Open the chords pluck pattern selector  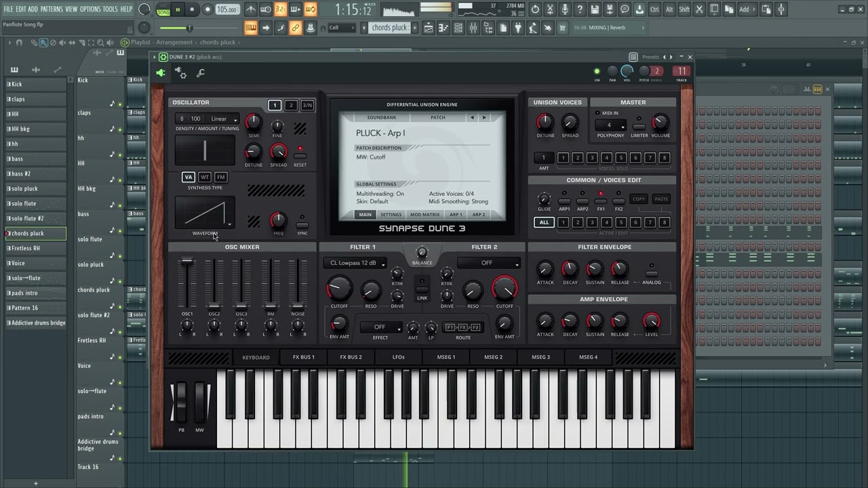(390, 28)
